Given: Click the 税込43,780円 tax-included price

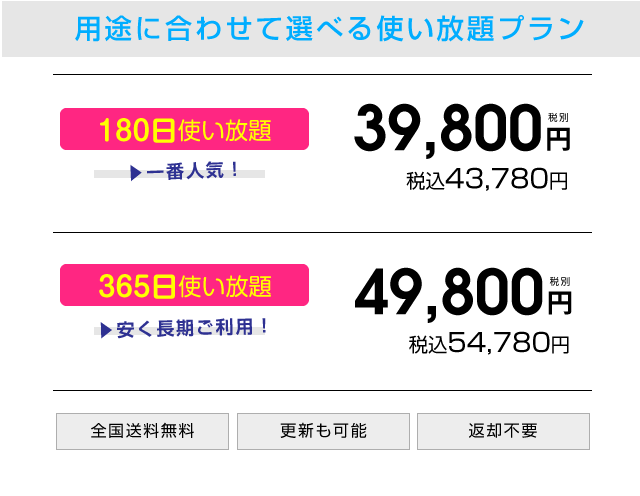Looking at the screenshot, I should [x=487, y=180].
